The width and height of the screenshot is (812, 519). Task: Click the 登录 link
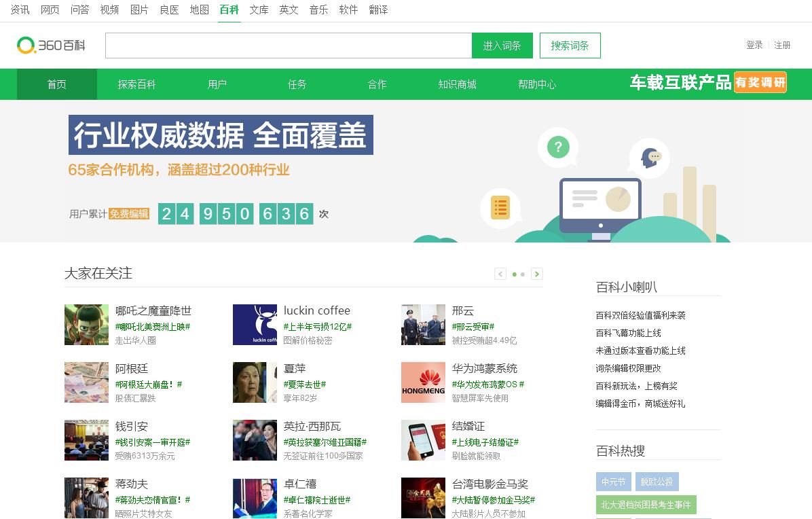(x=754, y=45)
